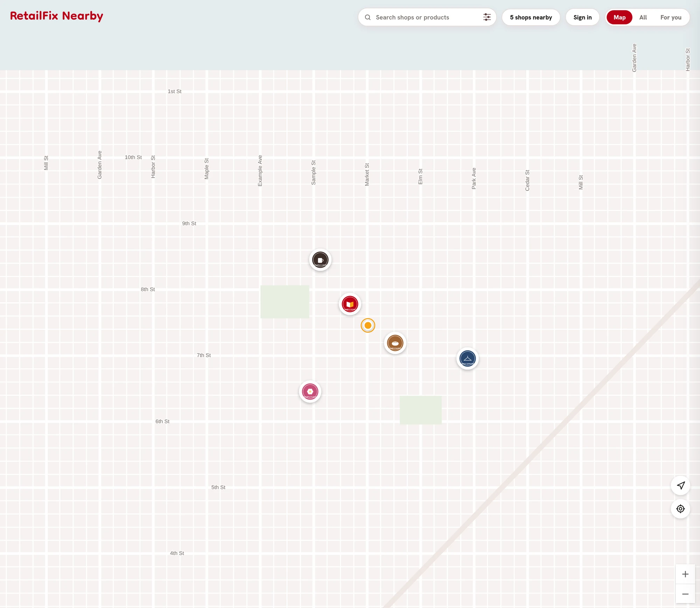Click the 9th St map label

pos(189,223)
